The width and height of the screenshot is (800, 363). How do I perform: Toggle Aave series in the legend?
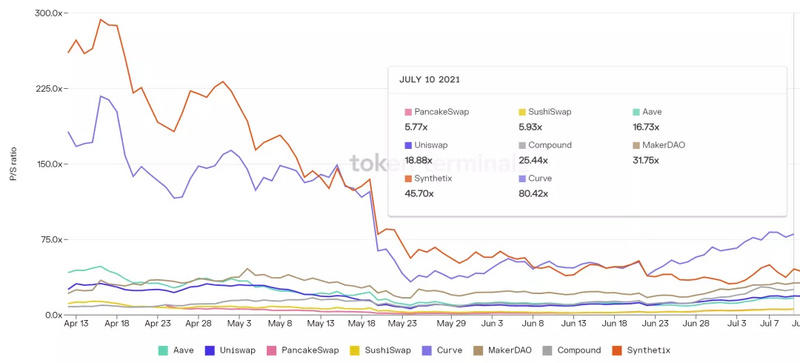click(x=176, y=350)
